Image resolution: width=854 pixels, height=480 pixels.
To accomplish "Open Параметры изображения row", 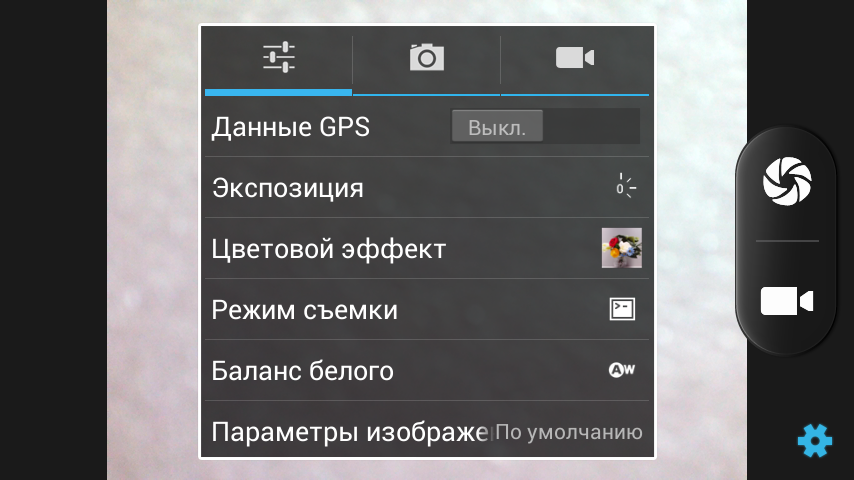I will (x=427, y=429).
